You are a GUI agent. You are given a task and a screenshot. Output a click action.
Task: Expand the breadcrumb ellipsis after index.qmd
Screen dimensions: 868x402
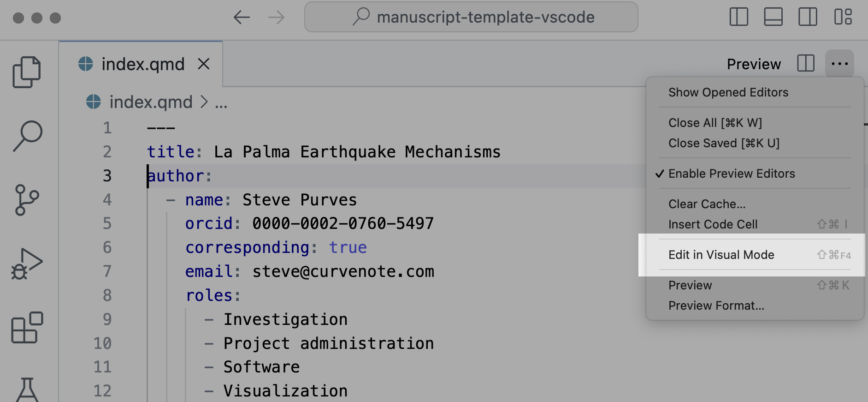click(220, 102)
